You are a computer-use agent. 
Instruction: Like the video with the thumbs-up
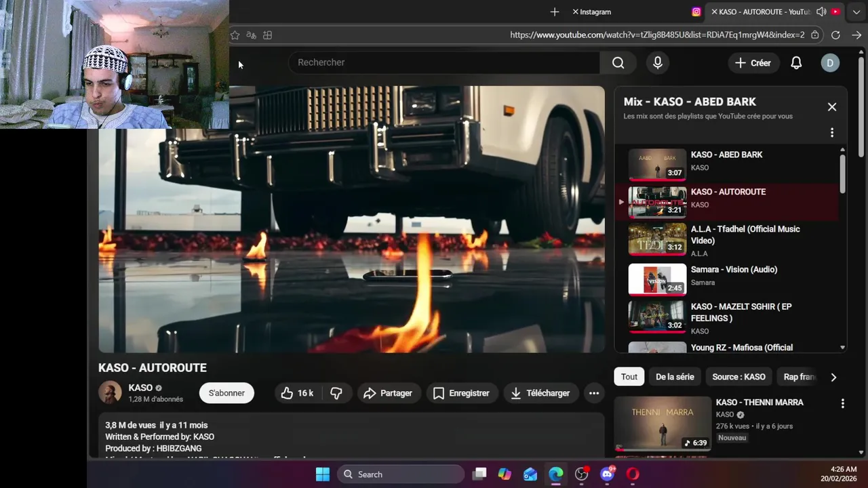(298, 393)
